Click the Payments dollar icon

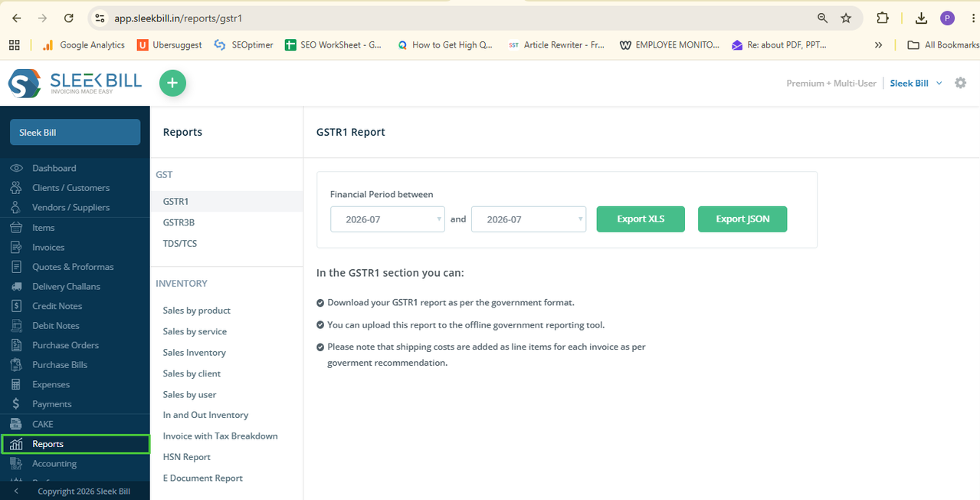pyautogui.click(x=16, y=404)
